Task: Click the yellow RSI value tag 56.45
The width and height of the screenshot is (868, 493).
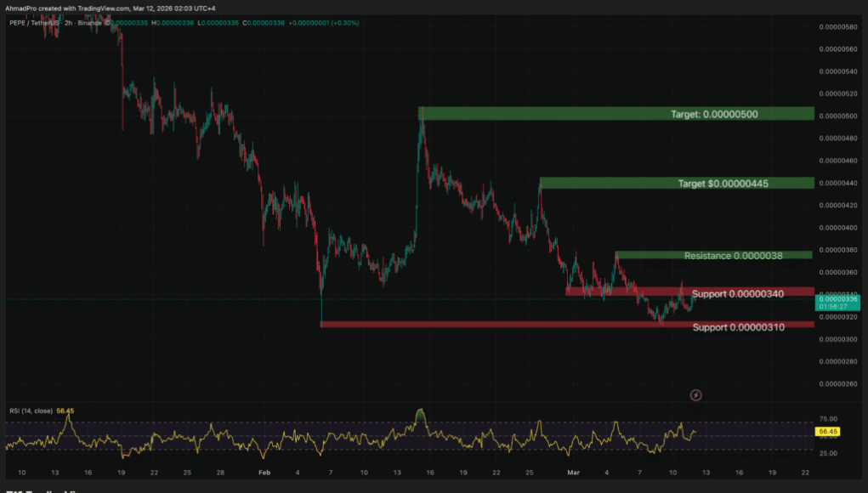Action: tap(828, 432)
